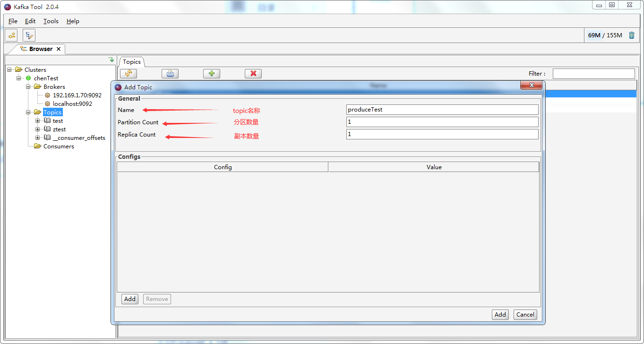Close the Browser tab with its X
Image resolution: width=644 pixels, height=344 pixels.
point(59,49)
